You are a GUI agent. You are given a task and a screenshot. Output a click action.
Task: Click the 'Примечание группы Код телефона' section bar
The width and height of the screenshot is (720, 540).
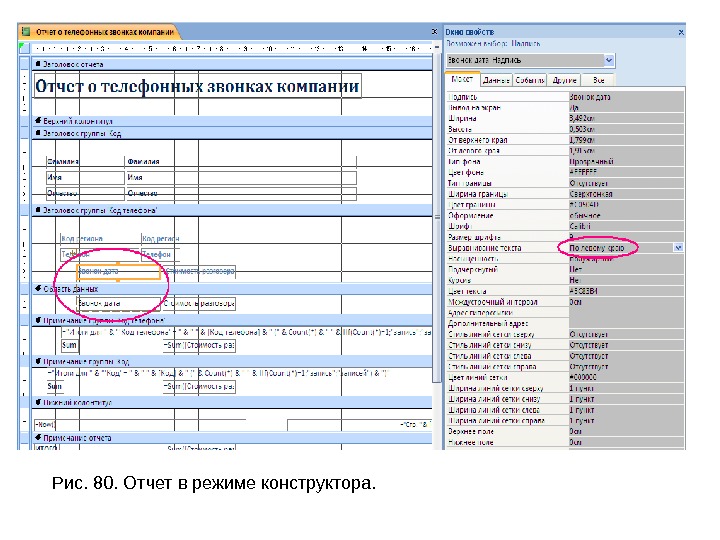[232, 321]
